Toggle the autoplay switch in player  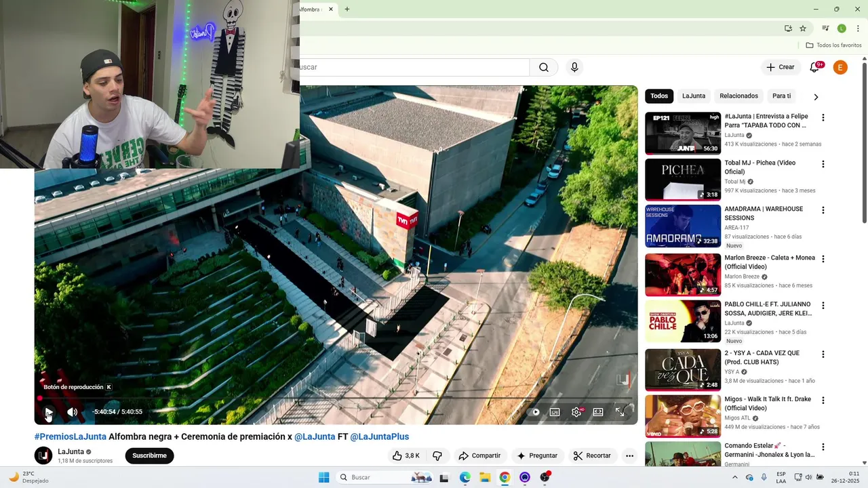click(x=534, y=411)
